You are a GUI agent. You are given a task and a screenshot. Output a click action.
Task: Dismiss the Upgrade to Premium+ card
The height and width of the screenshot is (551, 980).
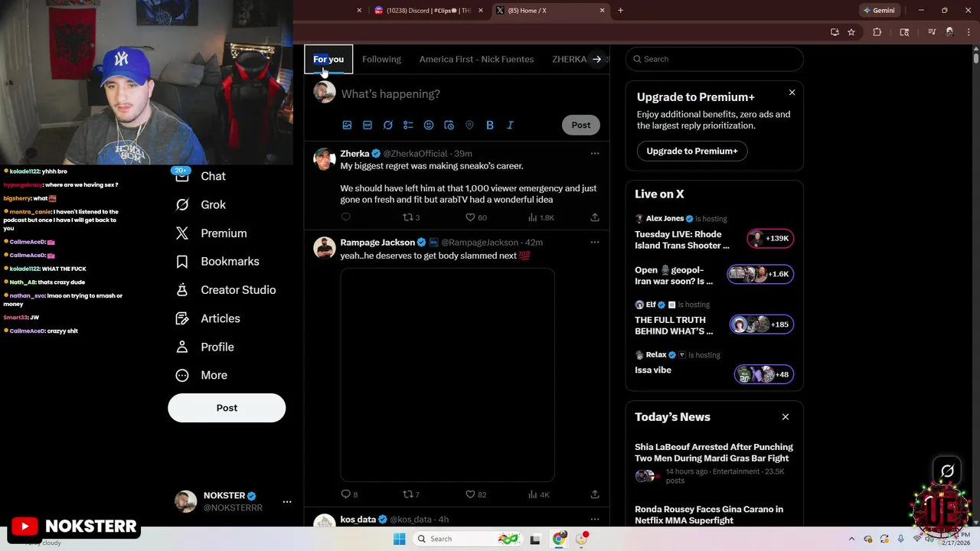(792, 93)
